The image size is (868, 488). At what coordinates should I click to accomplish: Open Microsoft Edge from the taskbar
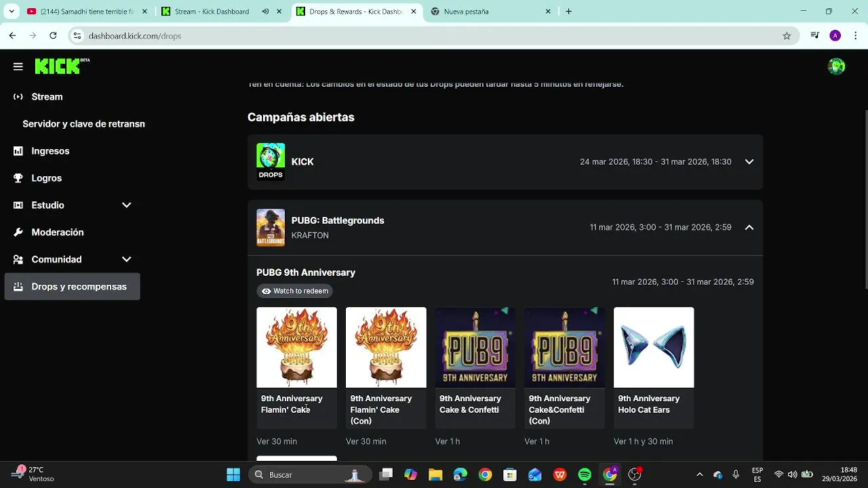[460, 475]
